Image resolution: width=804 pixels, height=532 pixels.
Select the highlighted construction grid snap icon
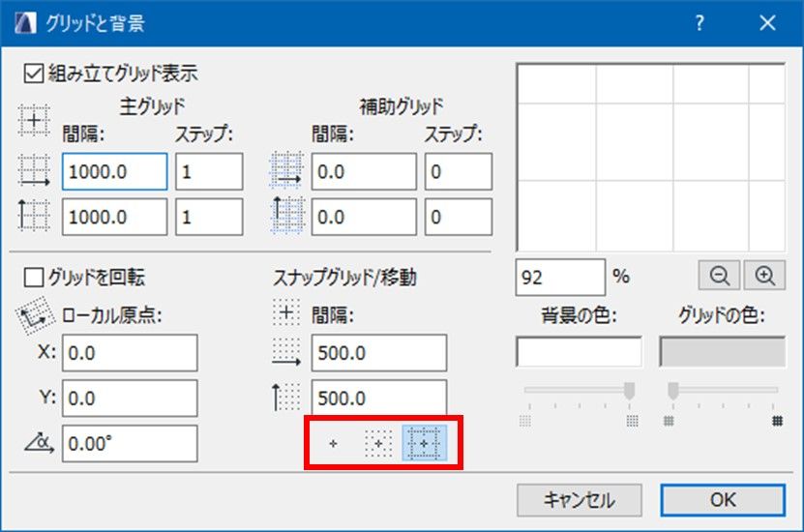coord(424,443)
